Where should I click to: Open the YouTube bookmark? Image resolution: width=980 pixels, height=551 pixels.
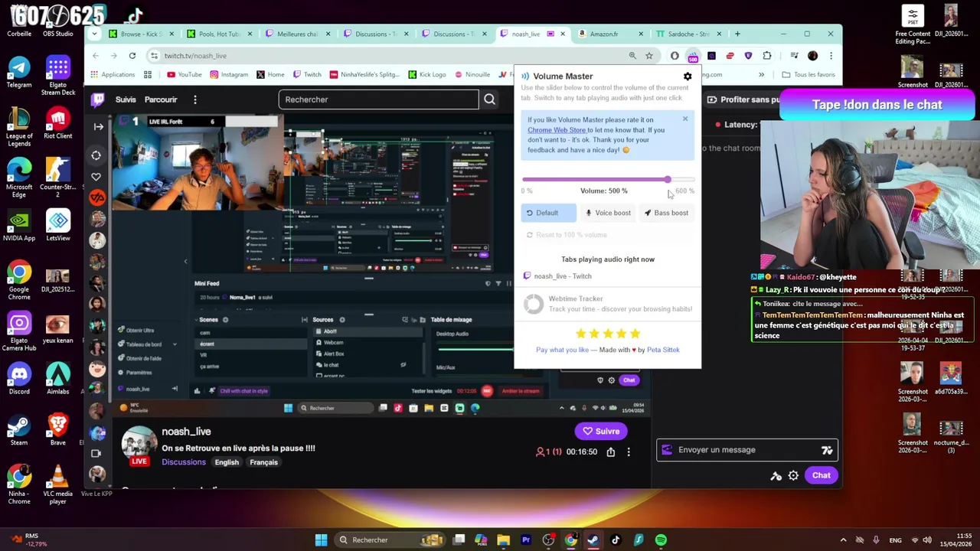coord(184,75)
